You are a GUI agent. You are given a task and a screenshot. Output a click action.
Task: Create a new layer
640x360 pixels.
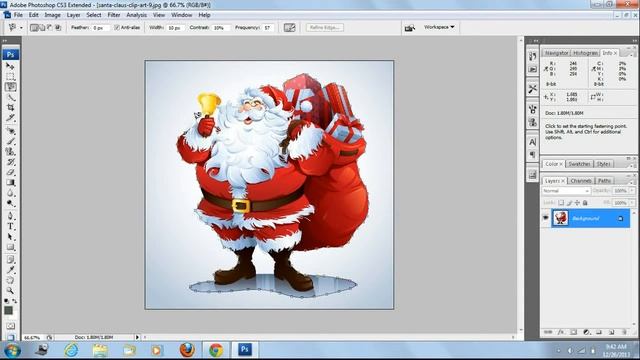611,332
